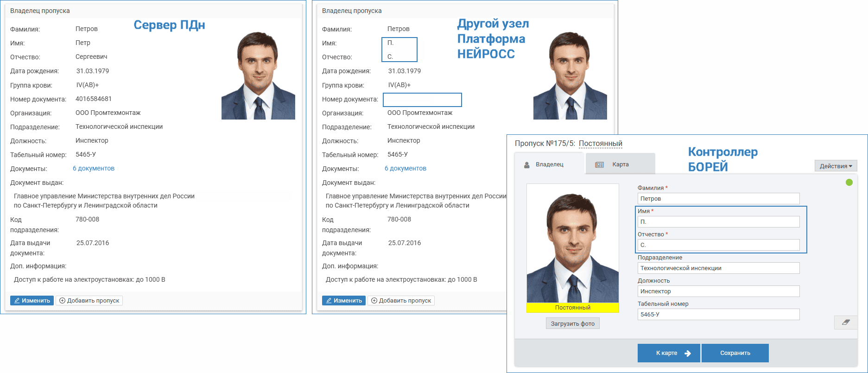Click the owner photo in controller form
The width and height of the screenshot is (868, 373).
pos(572,243)
